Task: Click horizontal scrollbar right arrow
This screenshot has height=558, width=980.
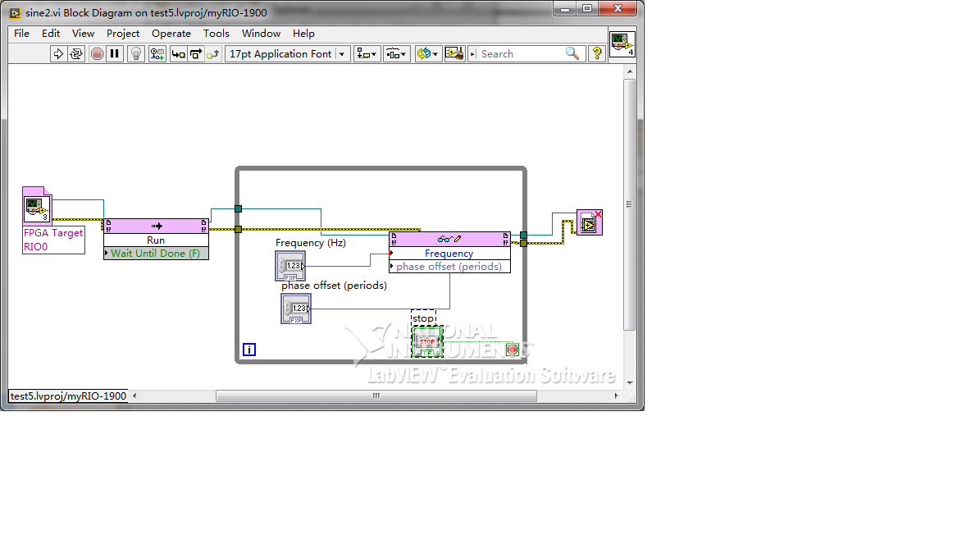Action: point(616,396)
